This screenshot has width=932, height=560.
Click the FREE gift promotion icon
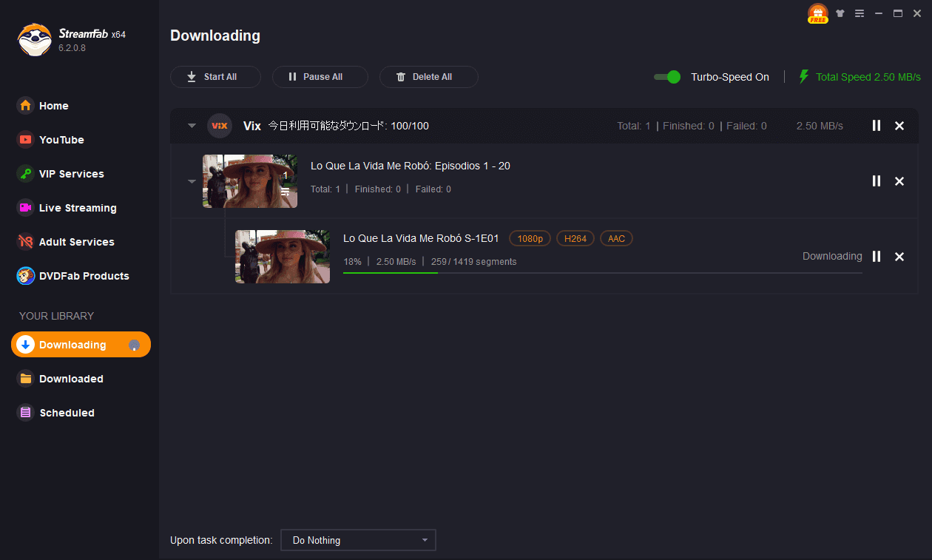pos(818,14)
